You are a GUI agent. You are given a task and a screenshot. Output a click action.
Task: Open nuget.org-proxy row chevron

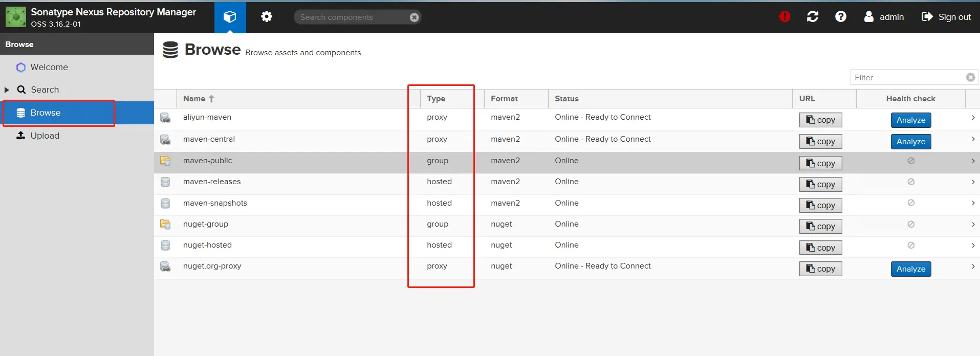[973, 266]
